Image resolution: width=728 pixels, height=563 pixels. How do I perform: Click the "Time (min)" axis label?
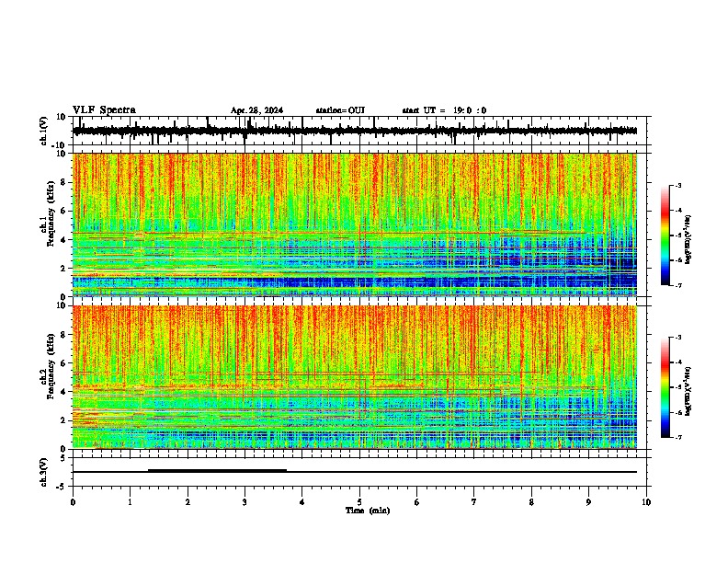click(x=368, y=511)
